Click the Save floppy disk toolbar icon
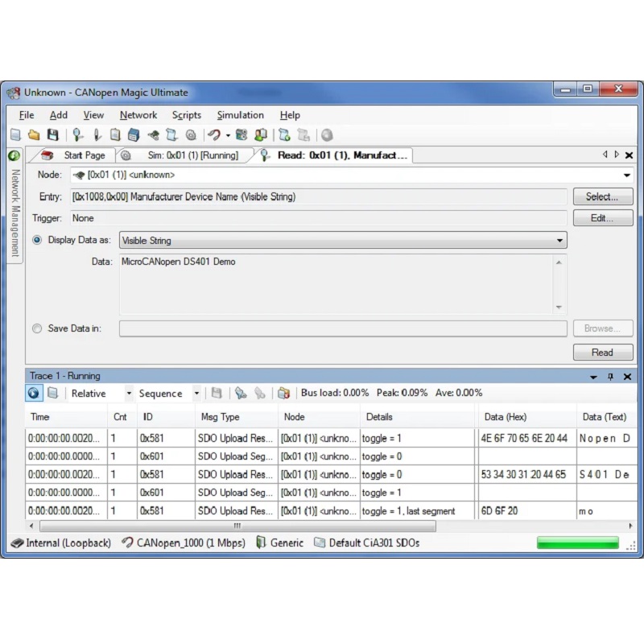 coord(53,134)
